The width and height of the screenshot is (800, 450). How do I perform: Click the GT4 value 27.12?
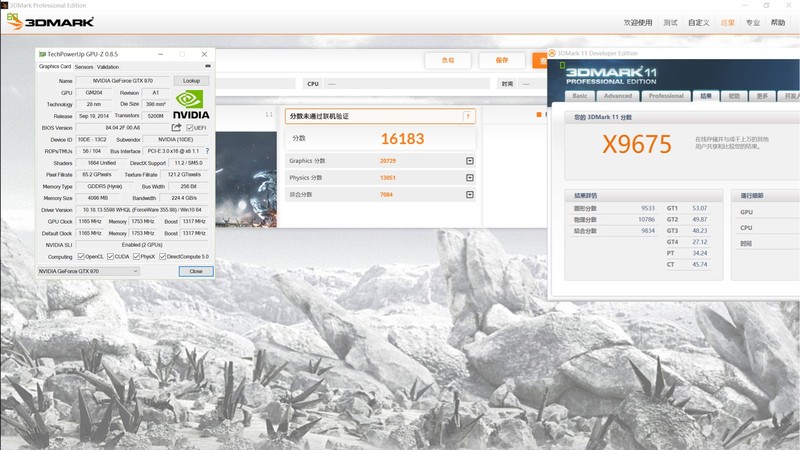(x=699, y=242)
